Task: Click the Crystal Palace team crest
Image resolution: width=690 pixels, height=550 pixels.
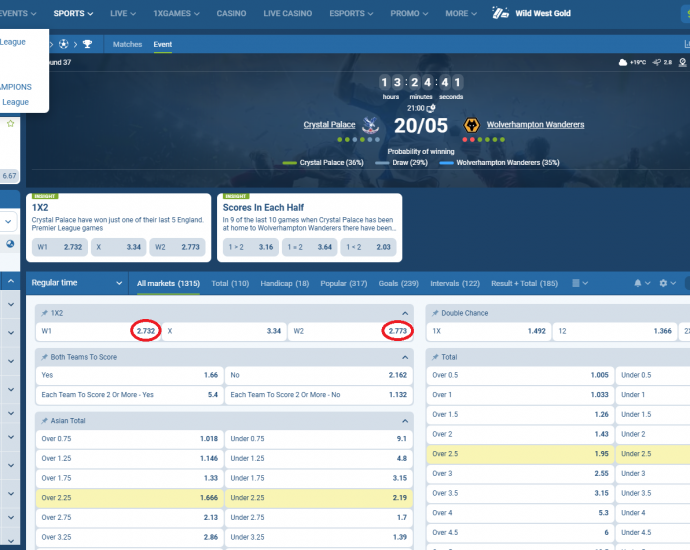Action: point(370,125)
